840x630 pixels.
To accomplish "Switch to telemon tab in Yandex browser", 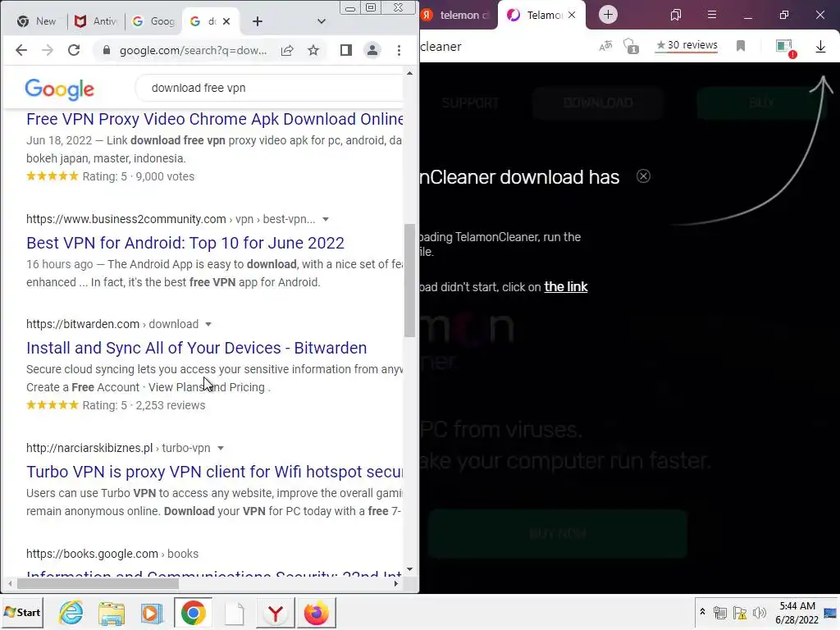I will [458, 15].
